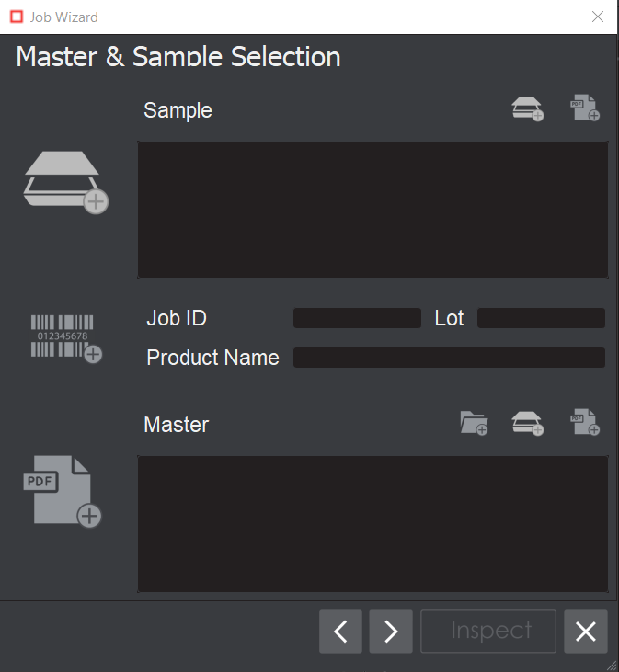This screenshot has width=619, height=672.
Task: Click scanner icon in Master header
Action: pos(527,423)
